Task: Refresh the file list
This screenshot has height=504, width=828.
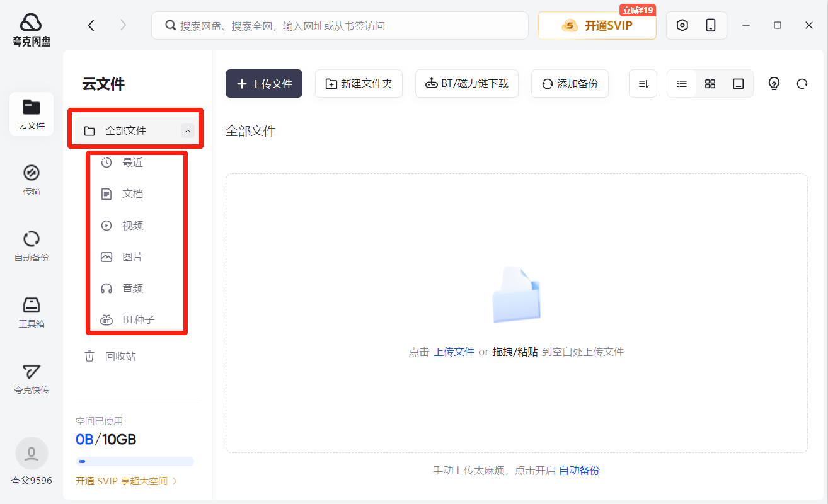Action: tap(802, 84)
